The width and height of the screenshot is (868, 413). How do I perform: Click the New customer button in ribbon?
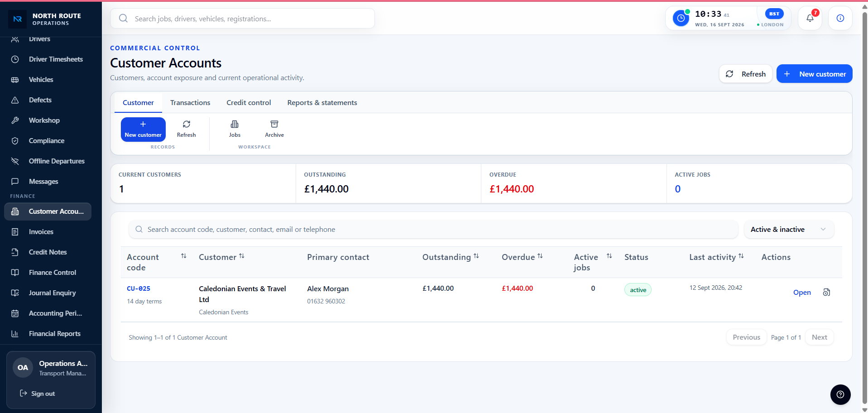point(143,130)
